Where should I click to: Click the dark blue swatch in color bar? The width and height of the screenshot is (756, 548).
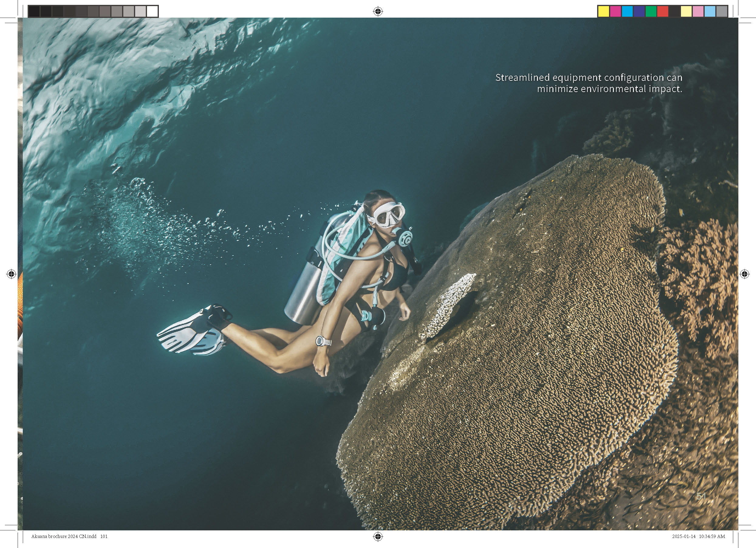pos(639,11)
